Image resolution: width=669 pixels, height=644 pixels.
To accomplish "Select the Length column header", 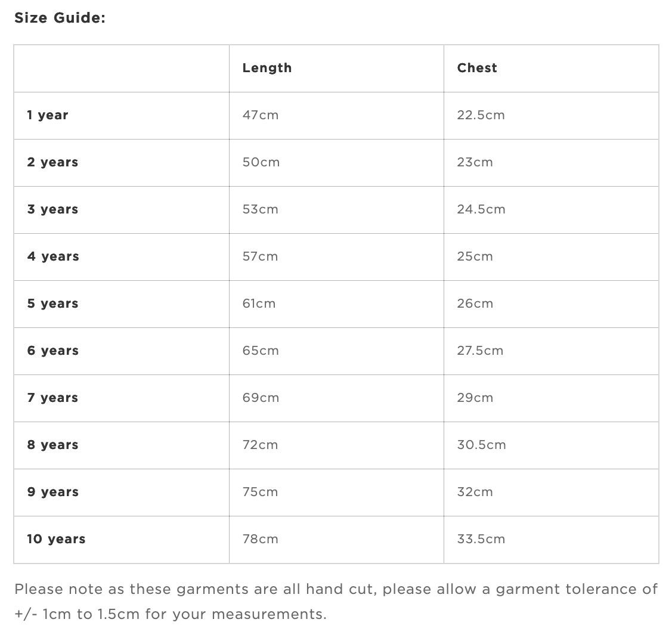I will point(267,69).
